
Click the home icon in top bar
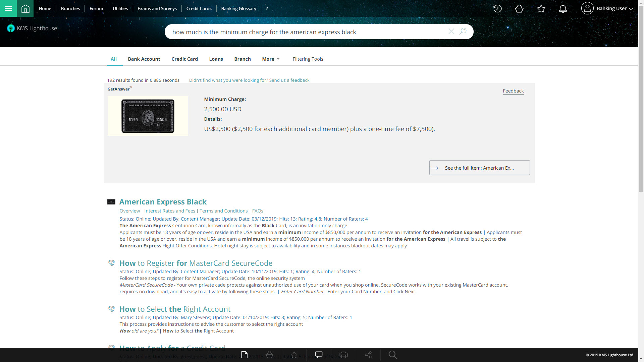(25, 8)
